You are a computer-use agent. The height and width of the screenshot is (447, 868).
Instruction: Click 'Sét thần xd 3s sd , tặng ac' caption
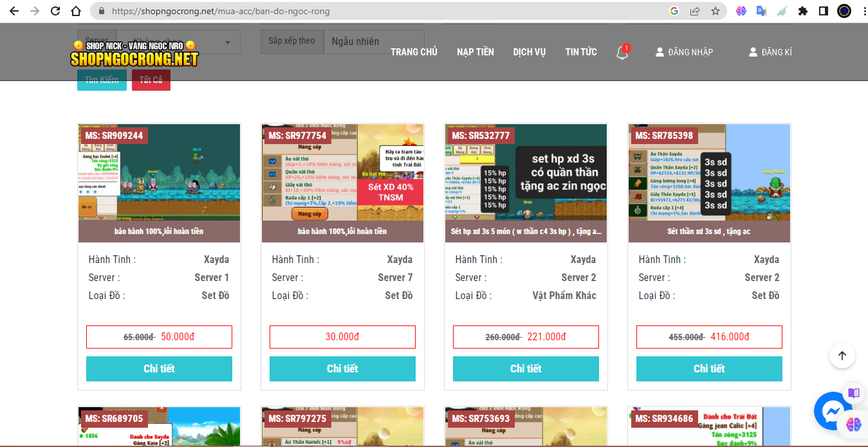(x=709, y=232)
